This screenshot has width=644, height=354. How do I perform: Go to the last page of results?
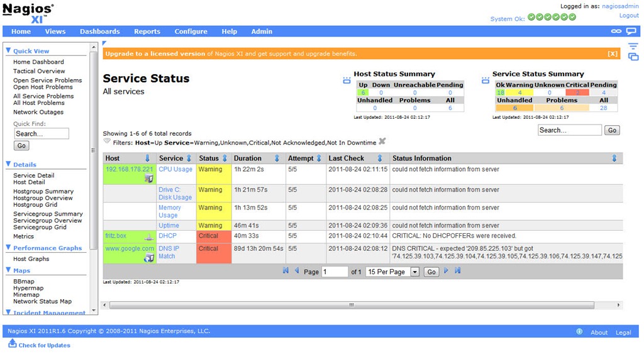point(457,271)
